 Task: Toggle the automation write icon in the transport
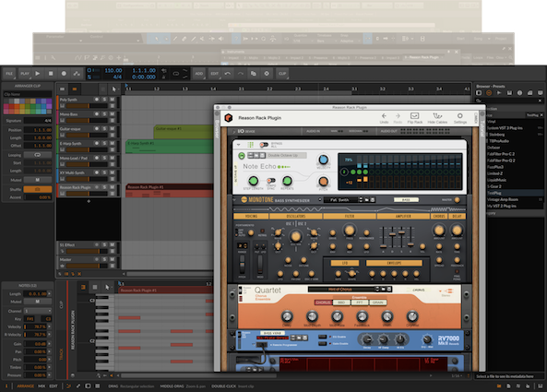(77, 74)
